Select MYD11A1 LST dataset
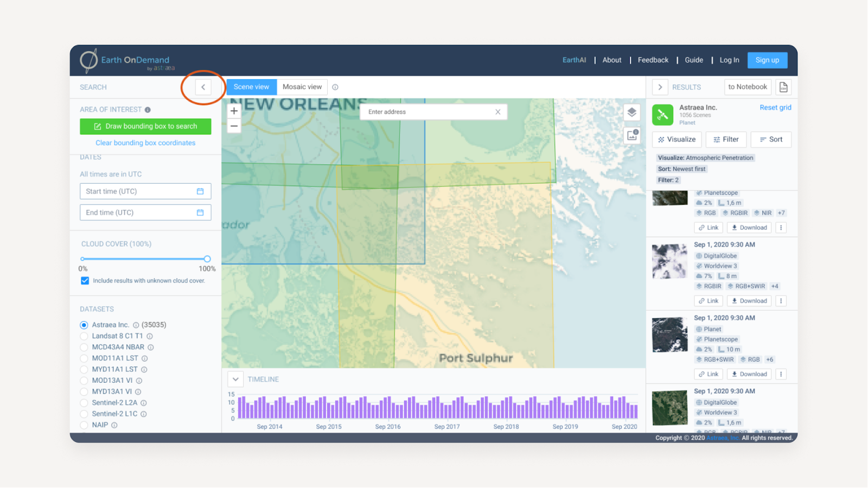 point(84,370)
